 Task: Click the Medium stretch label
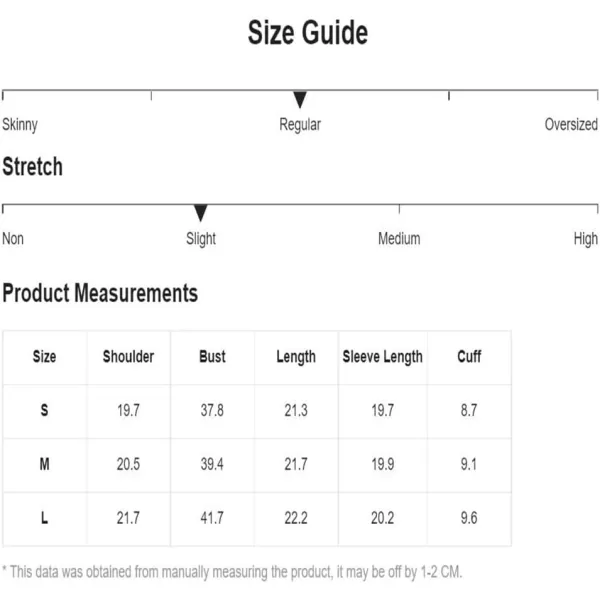pyautogui.click(x=399, y=238)
